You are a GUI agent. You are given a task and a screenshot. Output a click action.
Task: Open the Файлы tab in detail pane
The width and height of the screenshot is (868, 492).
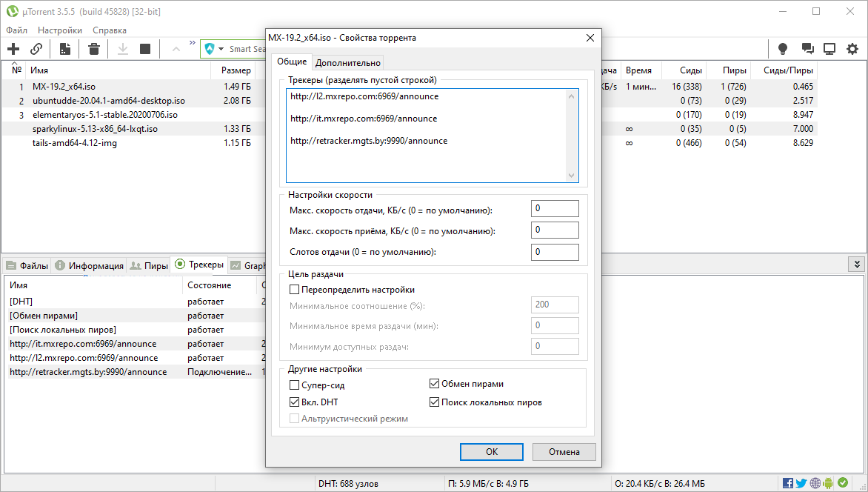[x=27, y=265]
